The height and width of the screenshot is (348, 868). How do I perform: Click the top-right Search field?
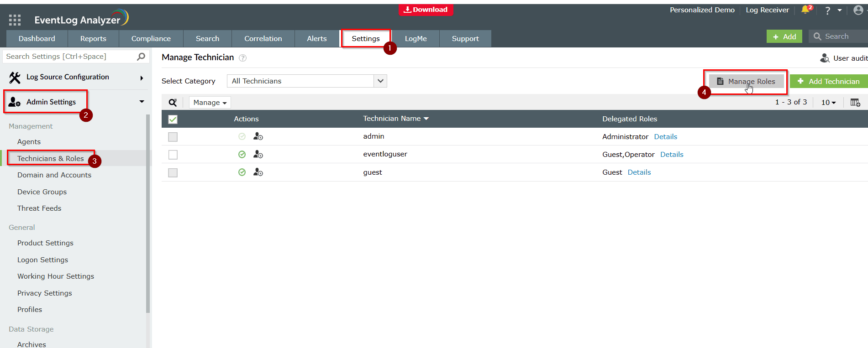tap(838, 36)
